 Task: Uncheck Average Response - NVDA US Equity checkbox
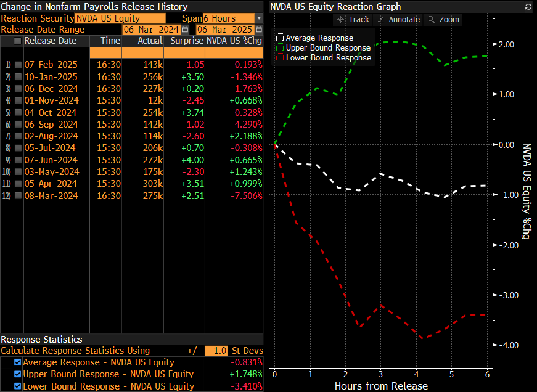click(x=17, y=362)
